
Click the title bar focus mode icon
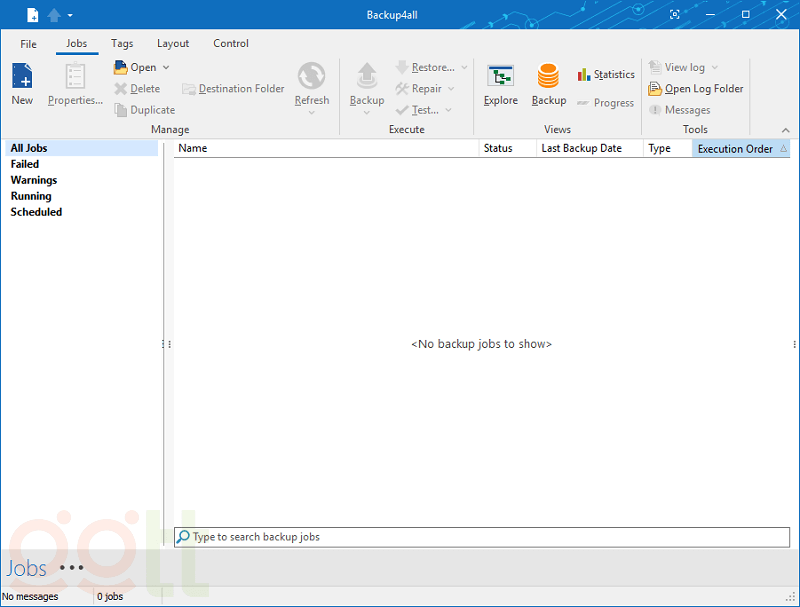pos(675,15)
